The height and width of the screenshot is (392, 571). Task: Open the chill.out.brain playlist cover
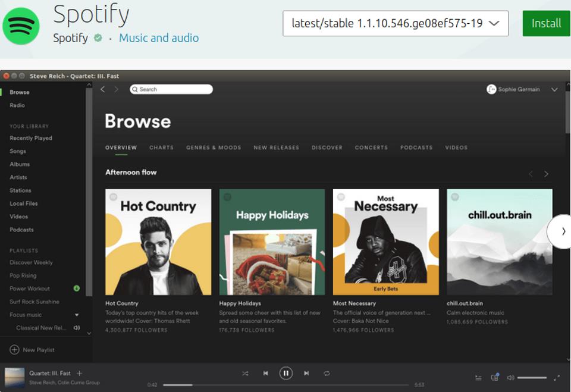pos(500,242)
